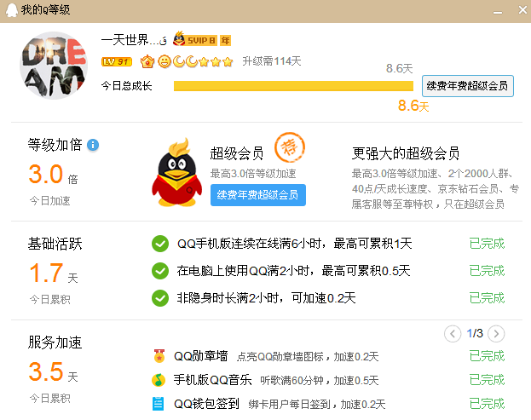
Task: Click the blue info icon beside 等级加倍
Action: (93, 145)
